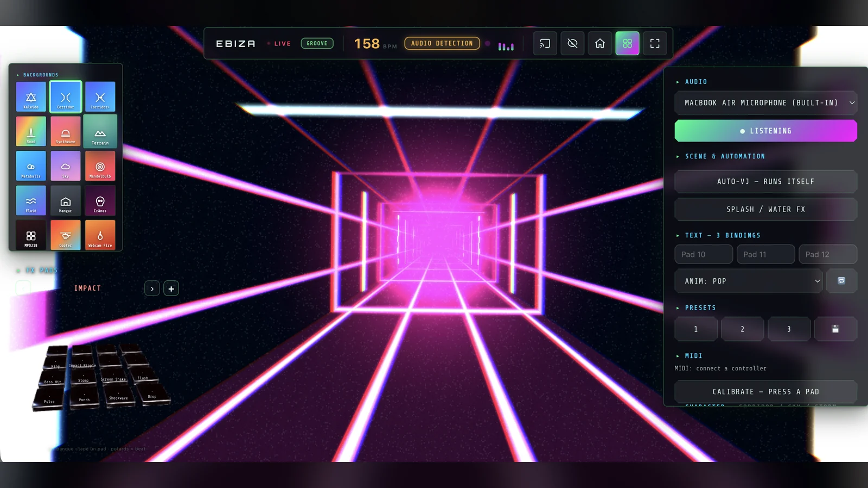Trigger the Stomp FX pad

(83, 377)
